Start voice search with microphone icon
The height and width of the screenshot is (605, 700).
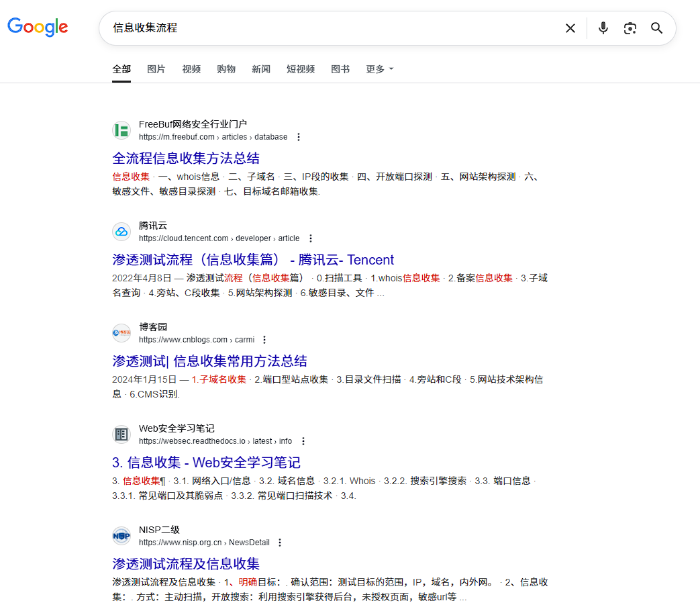[603, 28]
